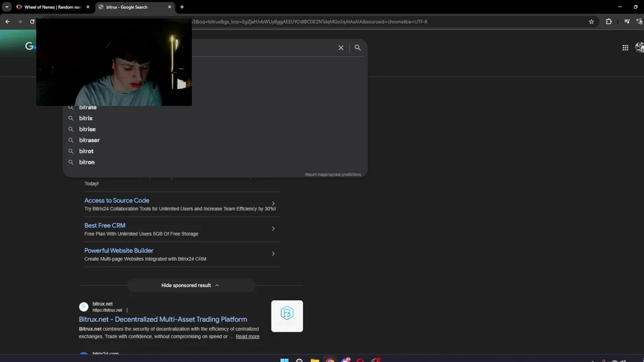
Task: Expand the Best Free CRM chevron
Action: click(273, 229)
